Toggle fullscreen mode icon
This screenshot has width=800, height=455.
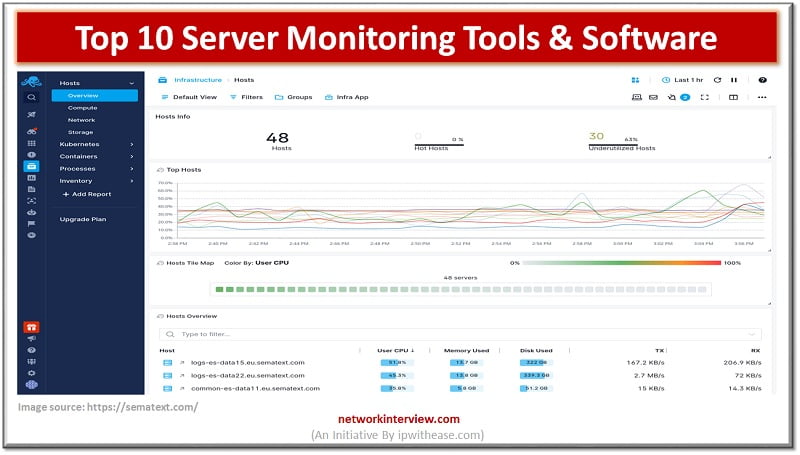pos(705,97)
